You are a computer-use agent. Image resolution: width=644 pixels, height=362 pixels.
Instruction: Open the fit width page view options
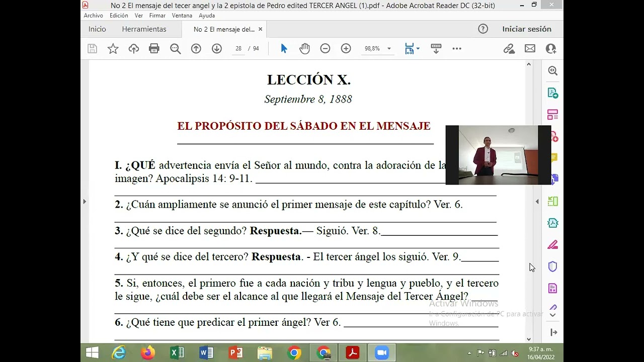412,49
